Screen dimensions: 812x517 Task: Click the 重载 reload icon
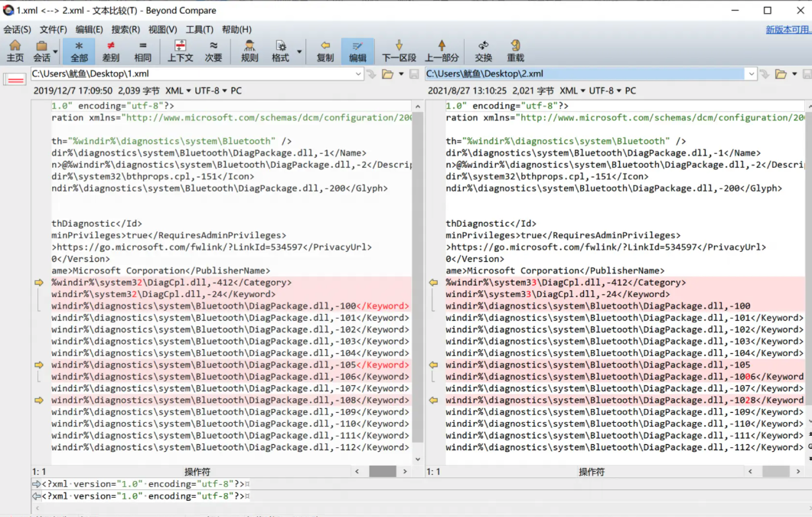515,51
